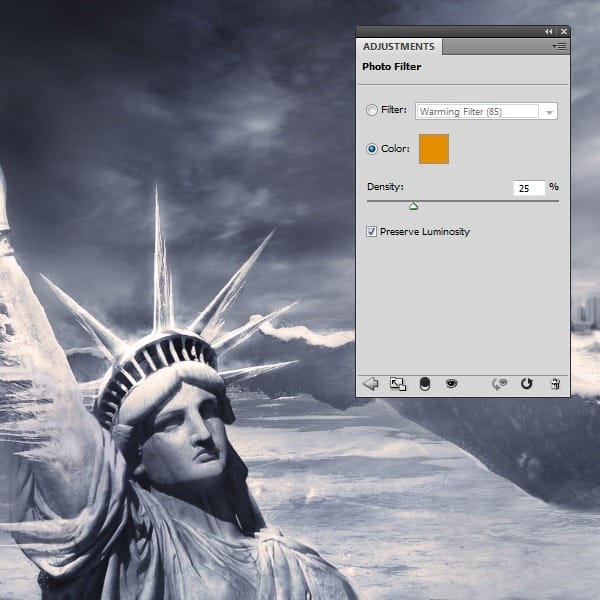Toggle adjustment layer visibility eye
The height and width of the screenshot is (600, 600).
(451, 383)
